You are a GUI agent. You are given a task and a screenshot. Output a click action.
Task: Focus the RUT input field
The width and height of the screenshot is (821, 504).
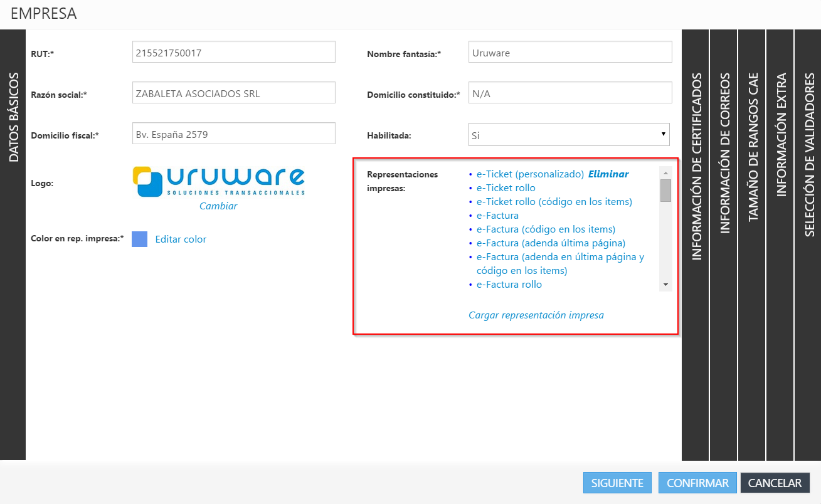coord(234,53)
